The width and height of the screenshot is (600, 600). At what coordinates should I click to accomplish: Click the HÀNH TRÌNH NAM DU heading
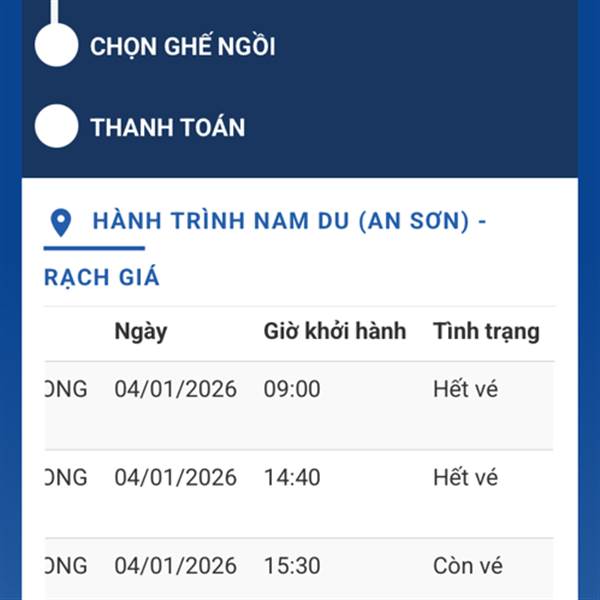pos(289,221)
